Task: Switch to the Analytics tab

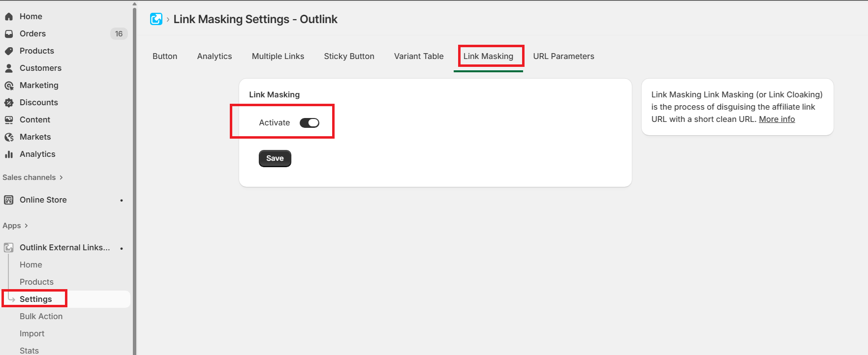Action: pos(215,56)
